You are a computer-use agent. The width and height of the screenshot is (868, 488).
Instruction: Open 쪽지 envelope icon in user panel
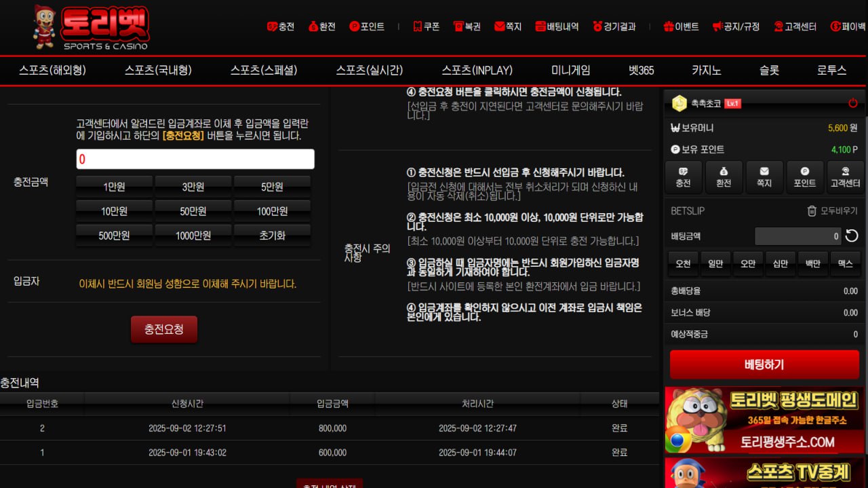(764, 178)
